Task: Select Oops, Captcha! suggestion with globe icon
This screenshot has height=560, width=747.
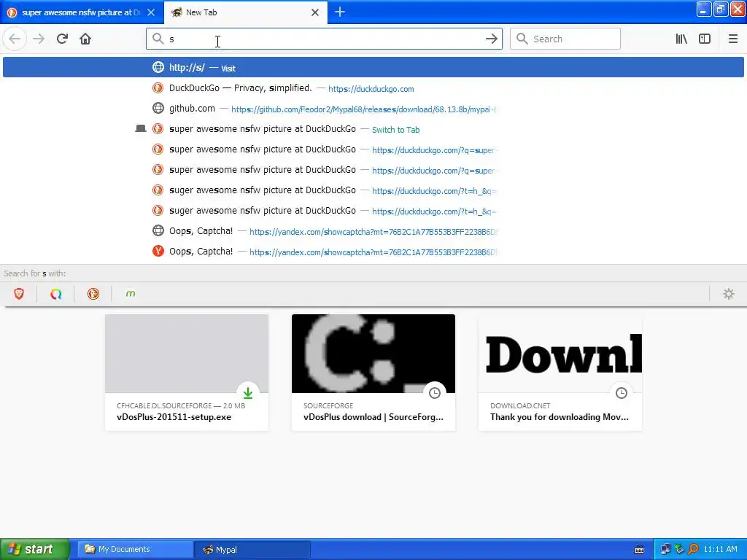Action: [x=373, y=231]
